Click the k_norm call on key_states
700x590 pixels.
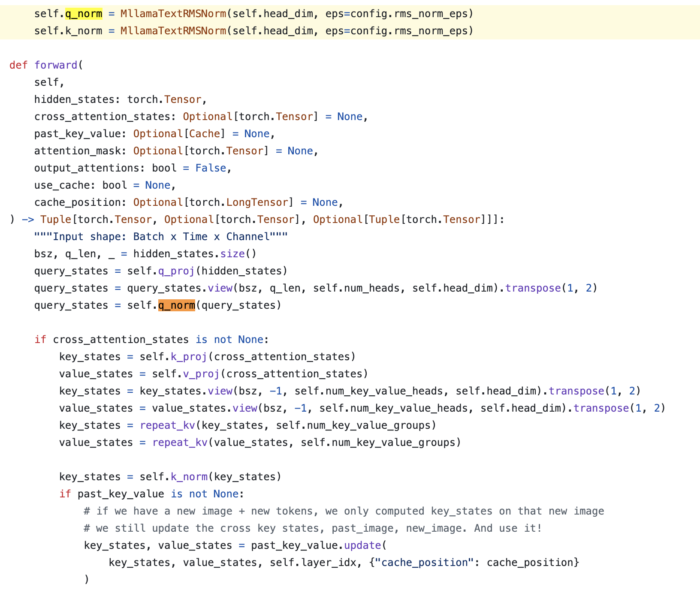tap(189, 477)
